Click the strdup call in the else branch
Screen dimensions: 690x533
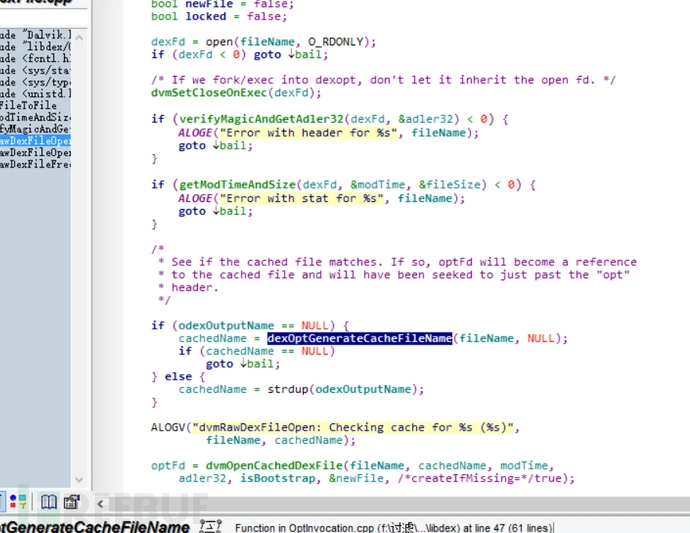288,390
